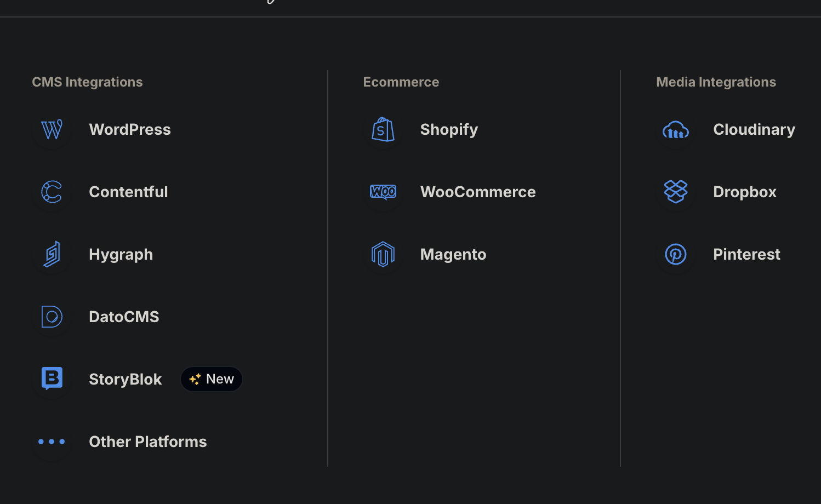
Task: Click the Shopify bag icon
Action: tap(383, 130)
